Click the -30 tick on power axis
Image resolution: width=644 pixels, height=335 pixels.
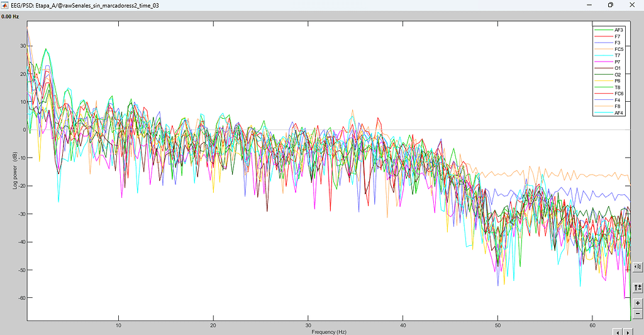point(22,214)
